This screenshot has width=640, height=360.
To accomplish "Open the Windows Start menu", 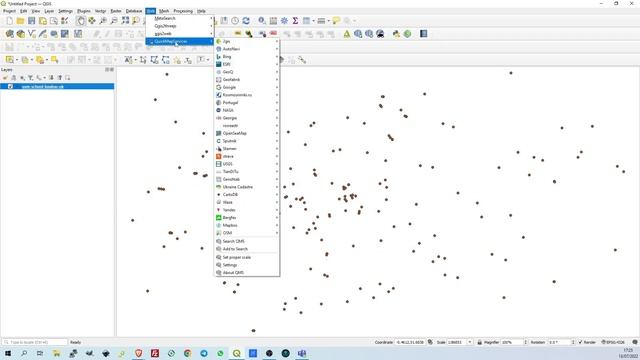I will click(x=8, y=353).
